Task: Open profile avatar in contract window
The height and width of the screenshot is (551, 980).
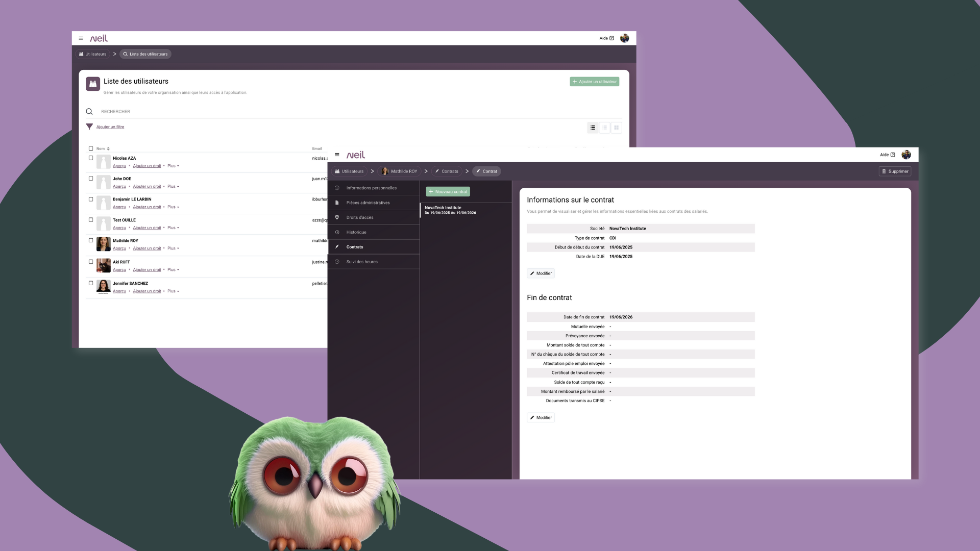Action: click(906, 155)
